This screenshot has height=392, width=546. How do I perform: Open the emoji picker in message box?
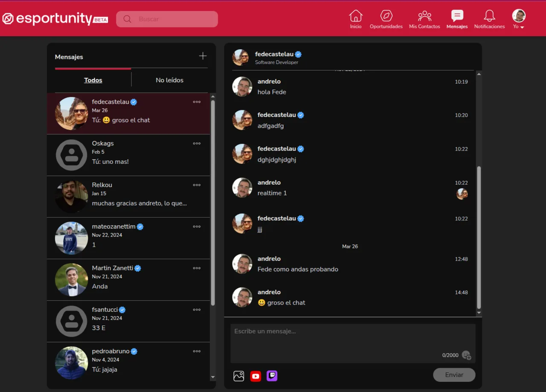point(466,355)
